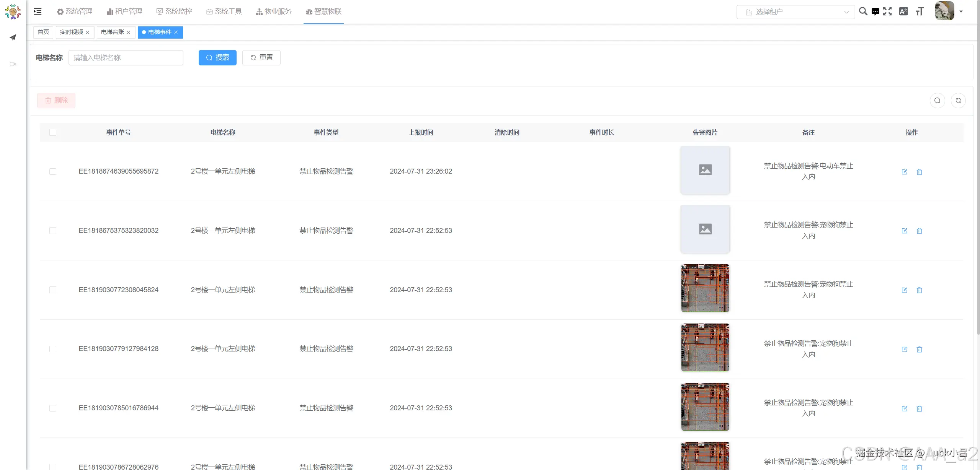Check the row for EE1818674639055695872
980x470 pixels.
point(53,171)
